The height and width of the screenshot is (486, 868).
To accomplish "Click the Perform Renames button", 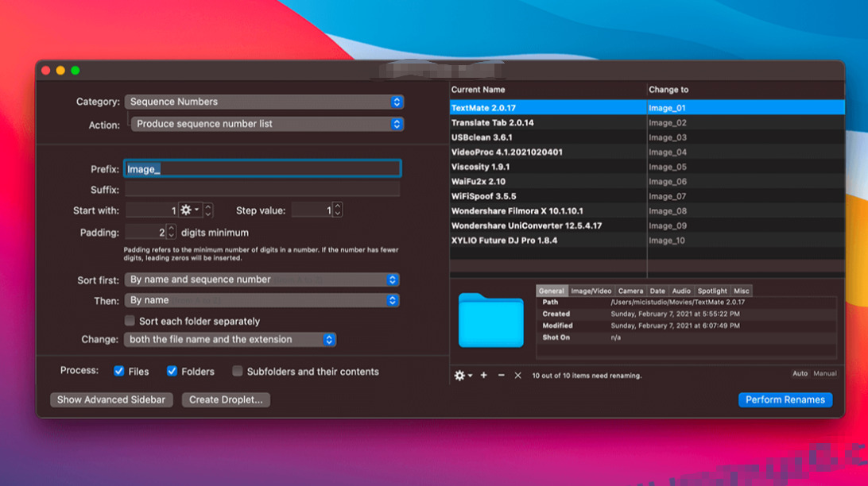I will [785, 399].
